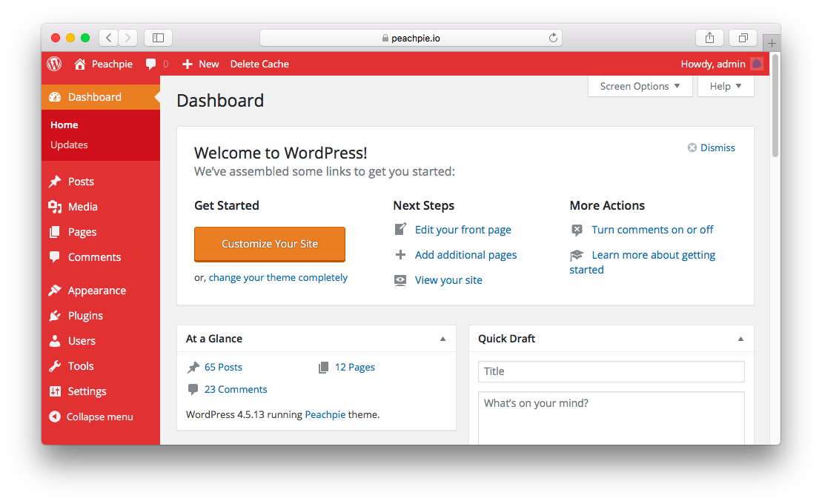
Task: Collapse the At a Glance panel
Action: tap(443, 339)
